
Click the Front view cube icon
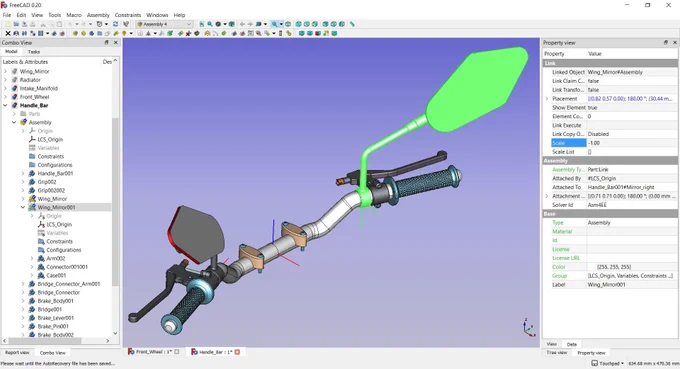[x=298, y=24]
